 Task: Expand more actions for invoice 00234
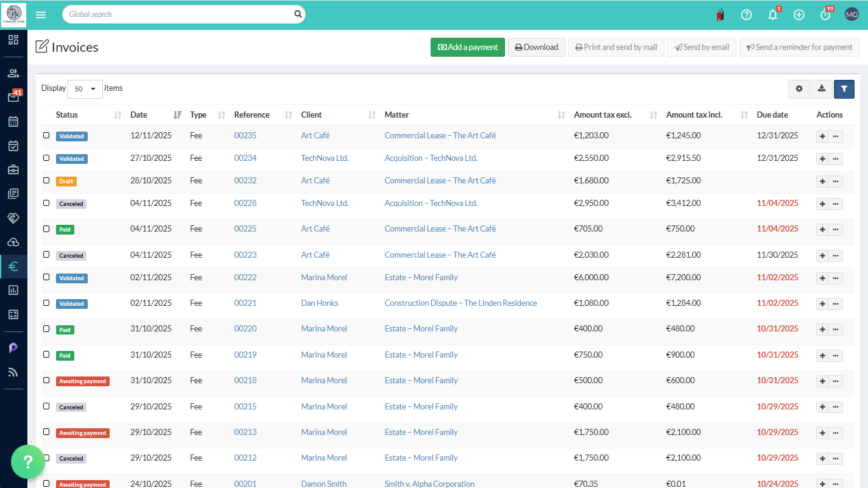836,158
